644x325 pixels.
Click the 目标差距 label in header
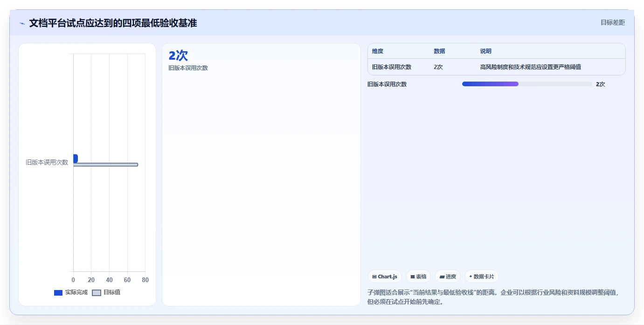[x=612, y=22]
